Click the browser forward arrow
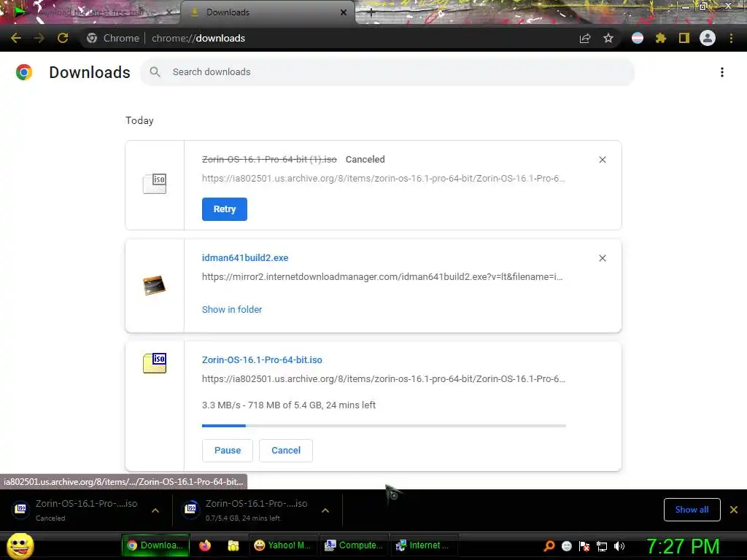Viewport: 747px width, 560px height. [x=39, y=38]
